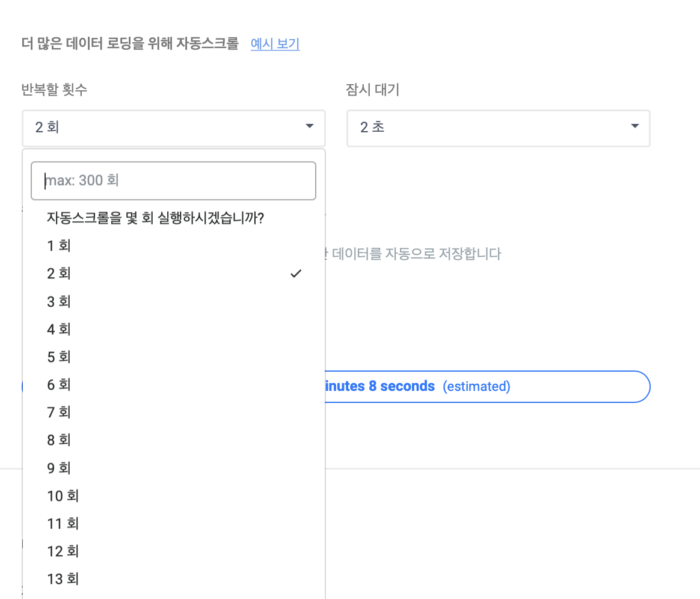This screenshot has height=599, width=700.
Task: Click the checkmark icon beside 2 회
Action: [x=295, y=274]
